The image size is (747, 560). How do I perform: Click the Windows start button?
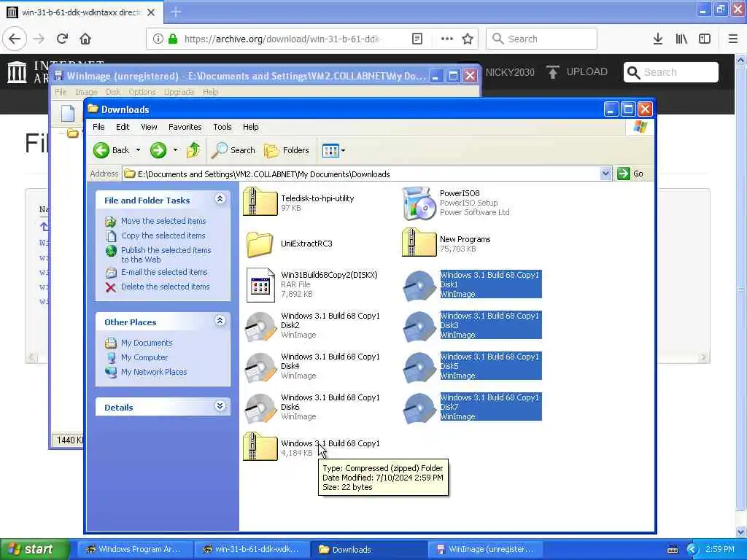(35, 549)
